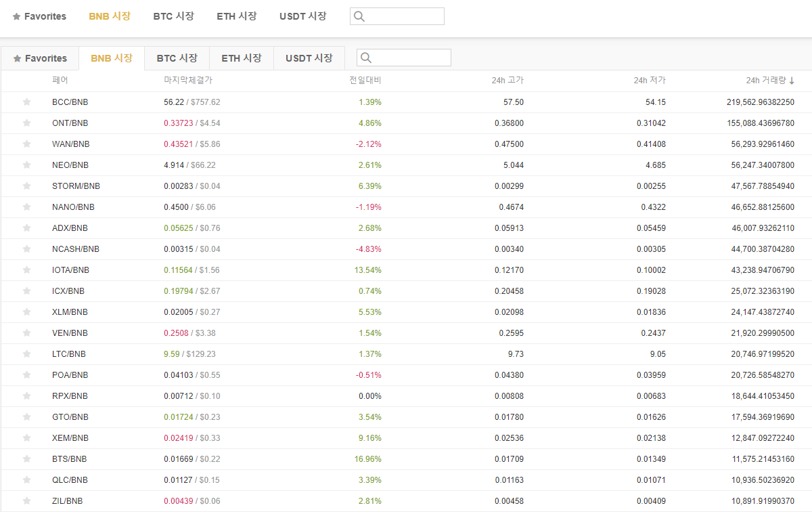Click the magnifier icon in the top search bar

point(359,16)
